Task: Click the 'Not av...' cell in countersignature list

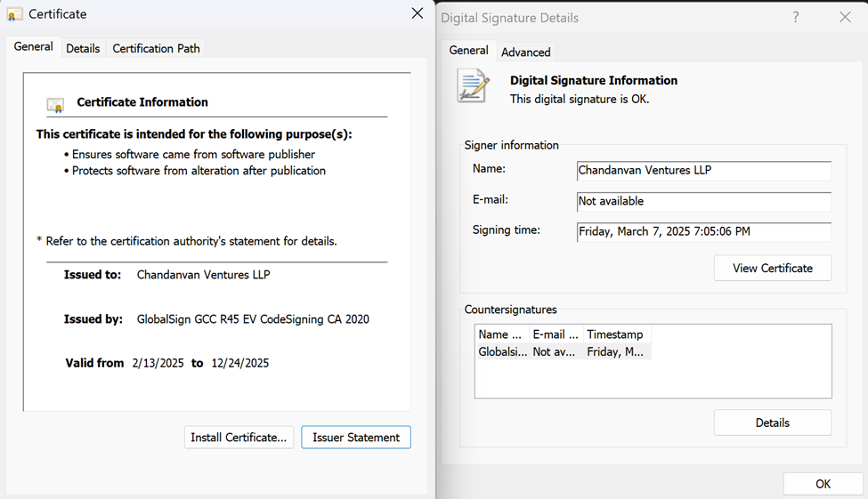Action: [554, 352]
